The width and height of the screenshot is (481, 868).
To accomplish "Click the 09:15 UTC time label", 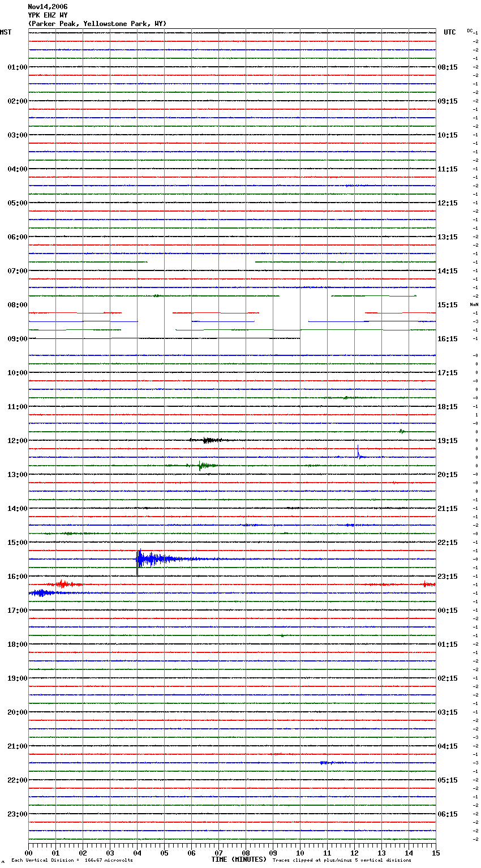I will (x=448, y=101).
